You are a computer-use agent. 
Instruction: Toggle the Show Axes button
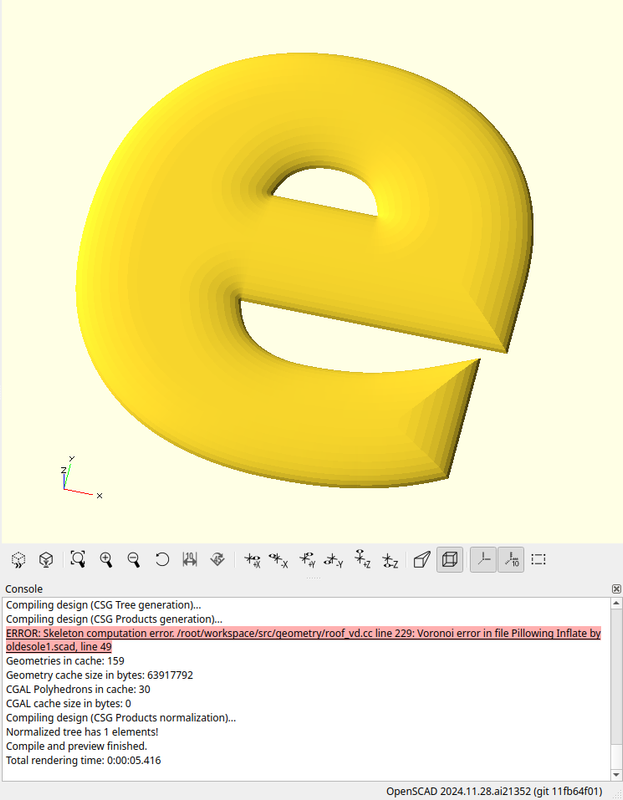[x=483, y=560]
